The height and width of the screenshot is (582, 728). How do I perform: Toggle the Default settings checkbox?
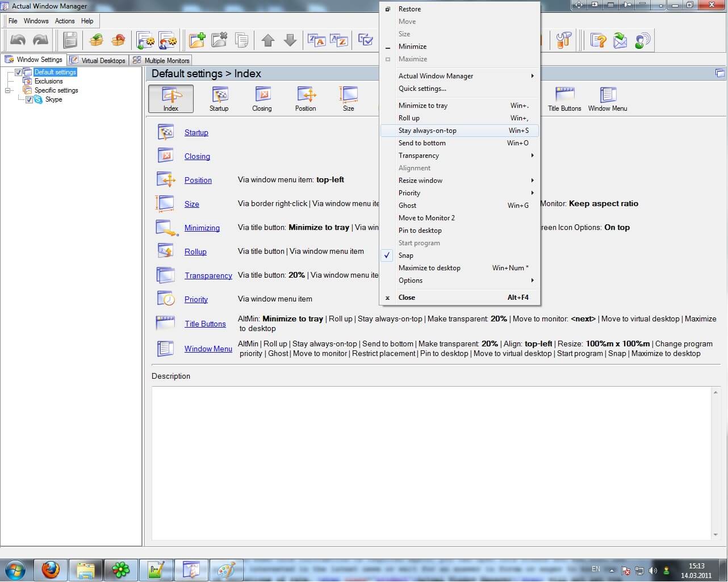coord(18,72)
